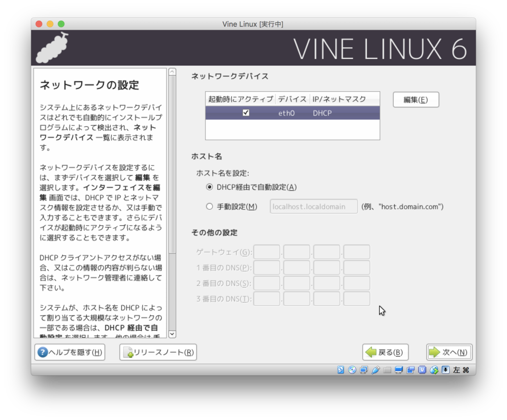The image size is (507, 420).
Task: Click the デバイス column header
Action: pos(292,99)
